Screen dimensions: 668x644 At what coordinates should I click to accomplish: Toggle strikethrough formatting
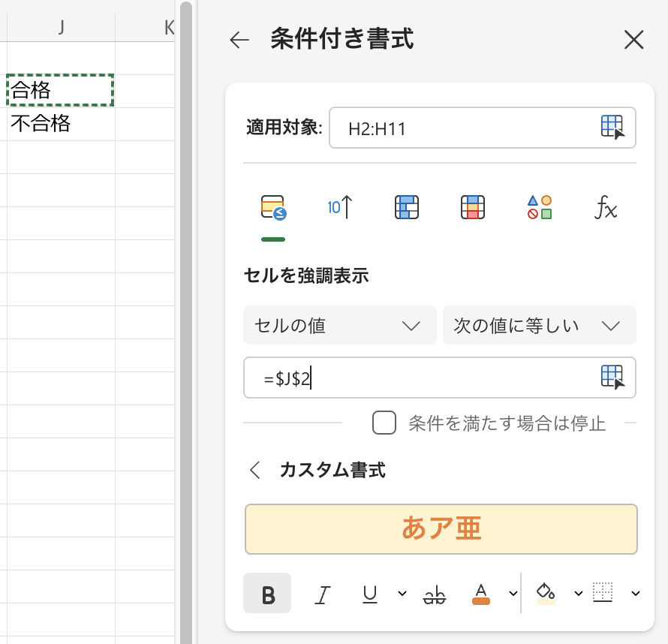click(x=434, y=594)
